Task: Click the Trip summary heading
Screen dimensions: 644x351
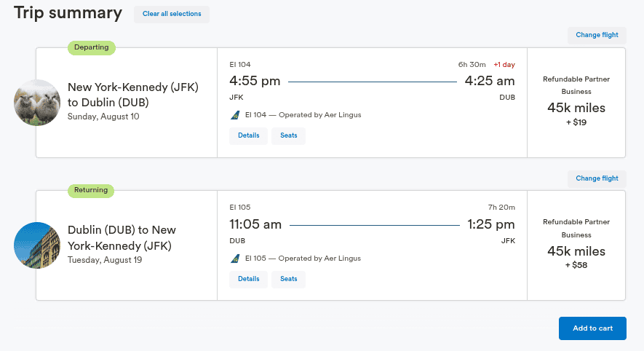Action: [68, 13]
